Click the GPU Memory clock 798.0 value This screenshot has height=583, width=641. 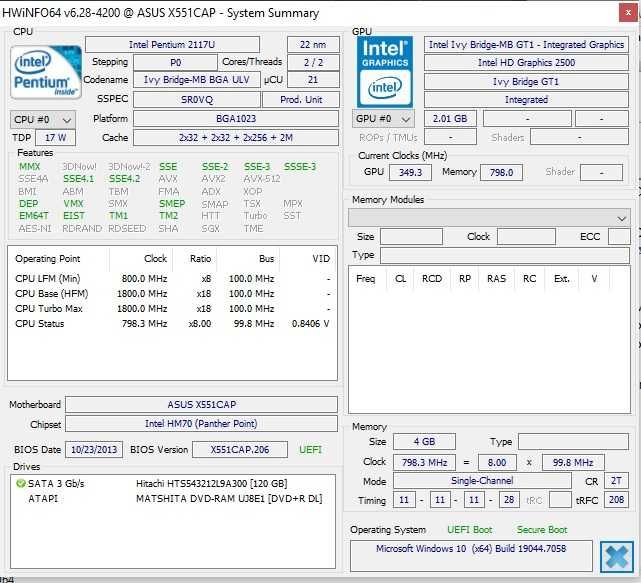click(501, 173)
